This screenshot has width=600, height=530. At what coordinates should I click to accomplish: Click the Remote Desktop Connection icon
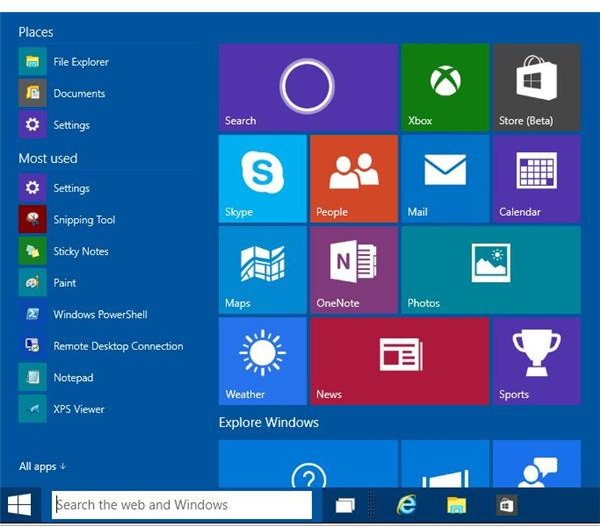click(x=33, y=346)
